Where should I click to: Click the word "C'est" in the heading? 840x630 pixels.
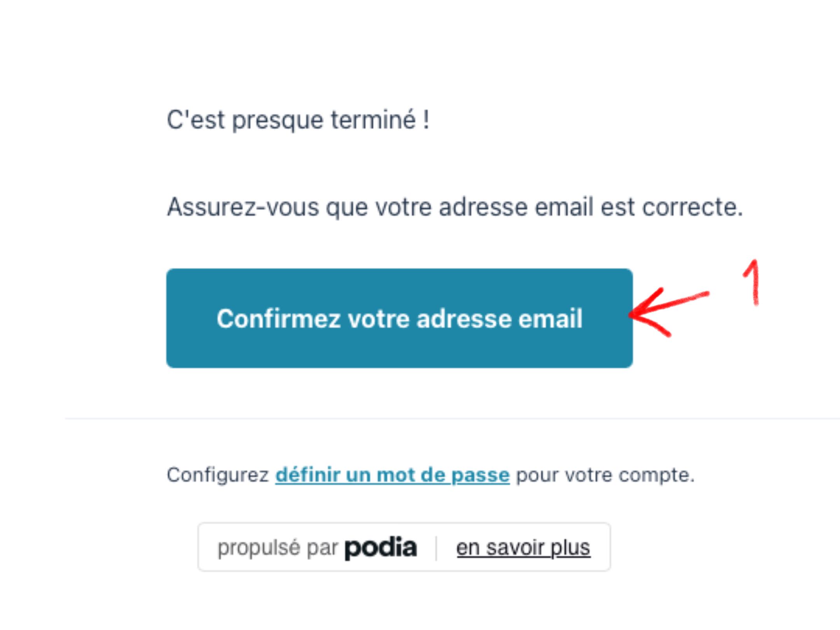coord(196,119)
